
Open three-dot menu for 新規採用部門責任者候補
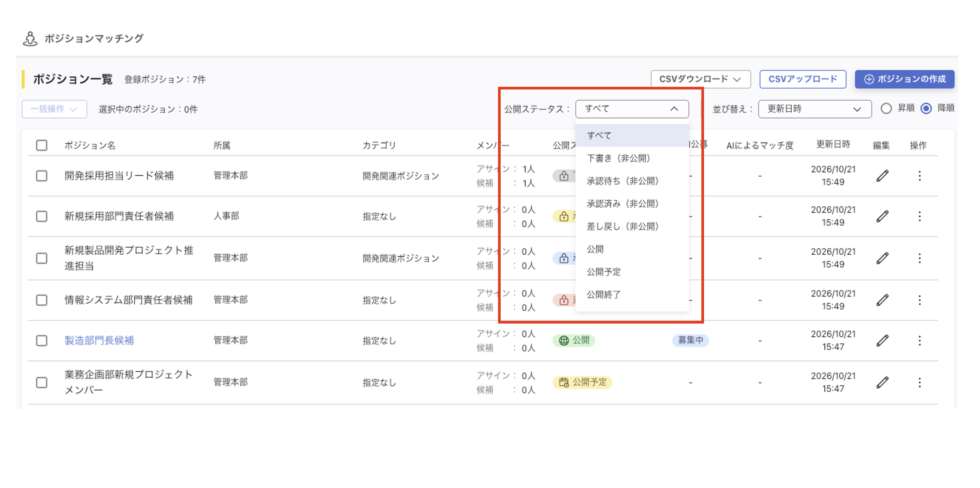[920, 216]
